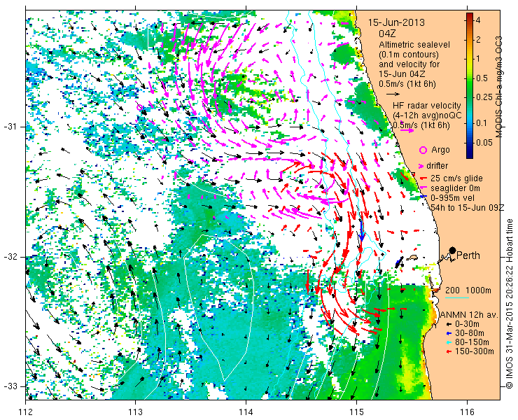Click the longitude axis label '114'
The width and height of the screenshot is (518, 420).
(246, 412)
